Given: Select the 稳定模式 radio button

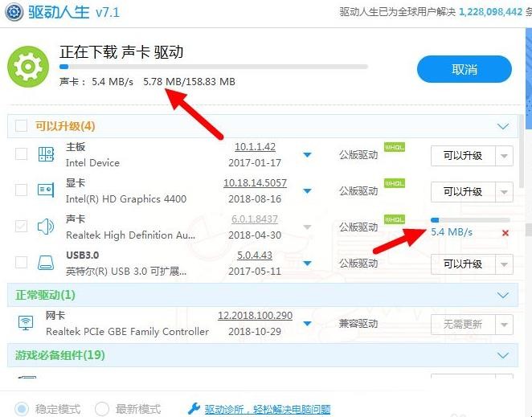Looking at the screenshot, I should tap(23, 408).
